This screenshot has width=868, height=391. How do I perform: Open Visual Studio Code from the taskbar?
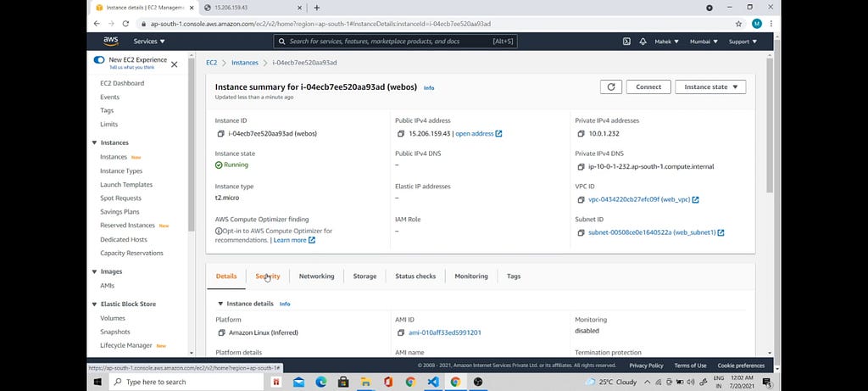click(433, 383)
